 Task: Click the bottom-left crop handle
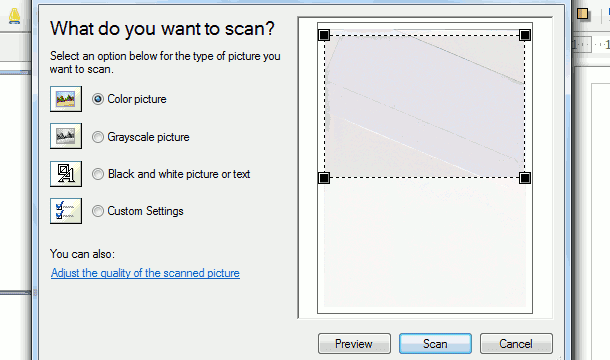coord(324,178)
